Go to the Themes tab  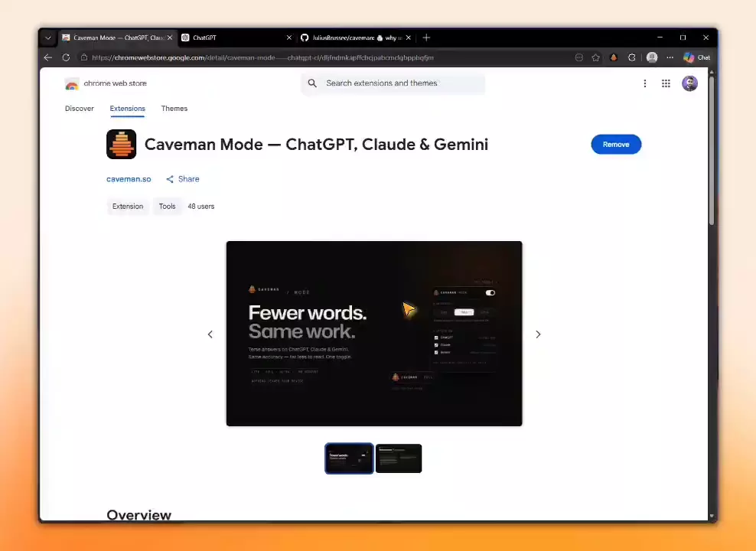pos(174,109)
